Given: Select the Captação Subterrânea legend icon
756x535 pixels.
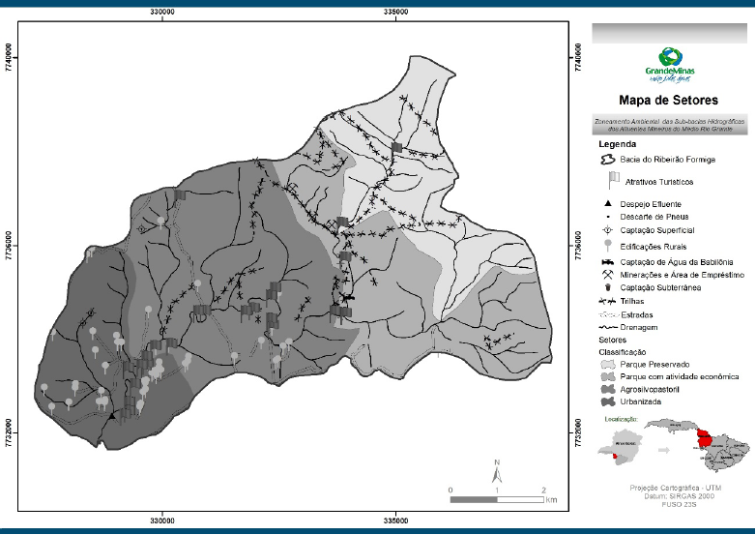Looking at the screenshot, I should tap(607, 287).
